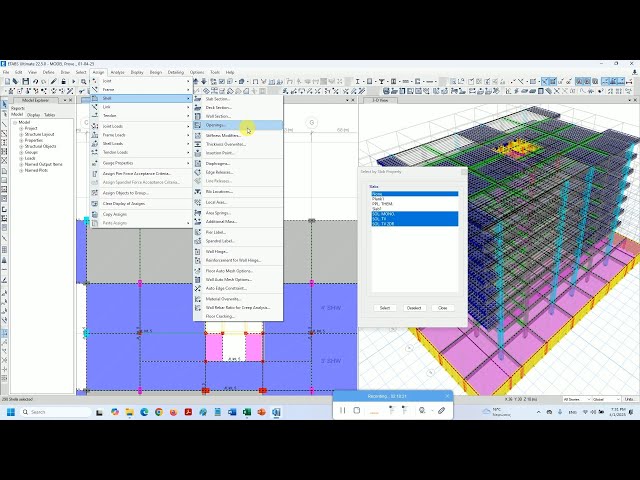This screenshot has width=640, height=480.
Task: Select Plank1 item in slab list
Action: pyautogui.click(x=415, y=199)
